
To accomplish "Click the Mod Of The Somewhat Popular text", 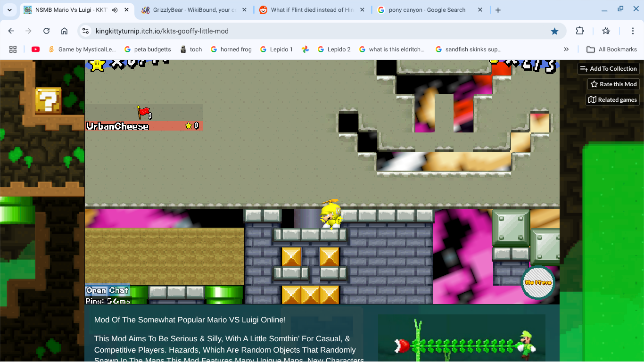I will pos(190,320).
